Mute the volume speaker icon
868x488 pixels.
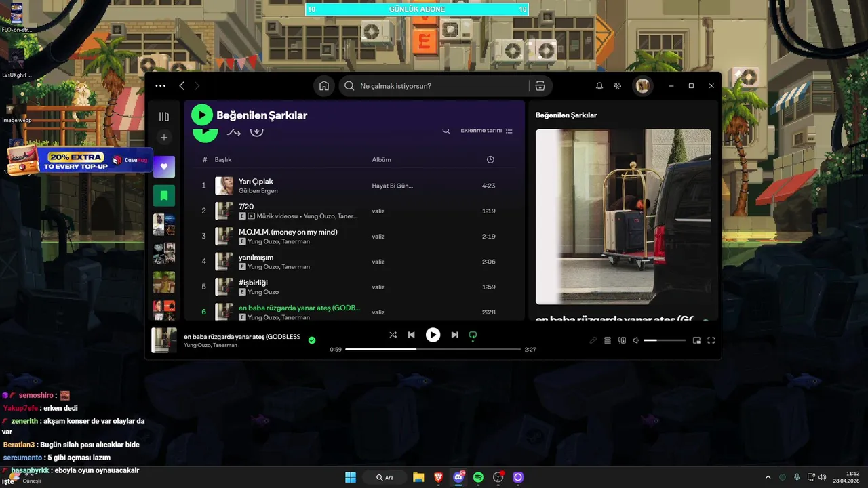tap(636, 340)
